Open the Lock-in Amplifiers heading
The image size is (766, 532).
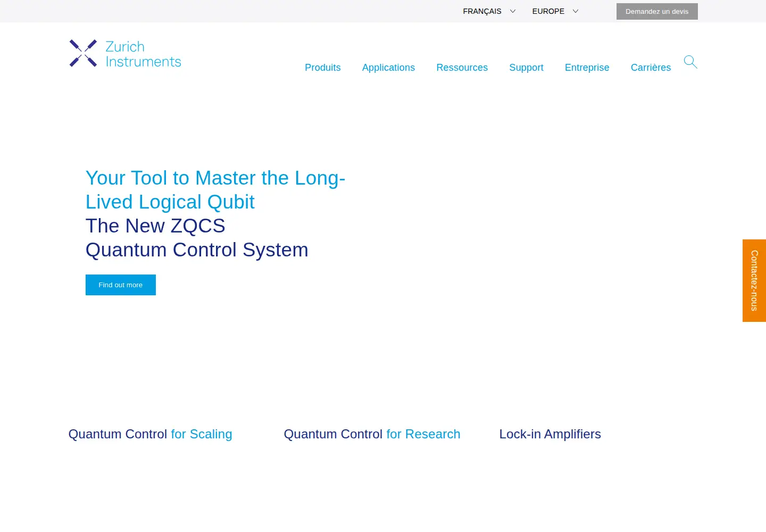coord(550,434)
